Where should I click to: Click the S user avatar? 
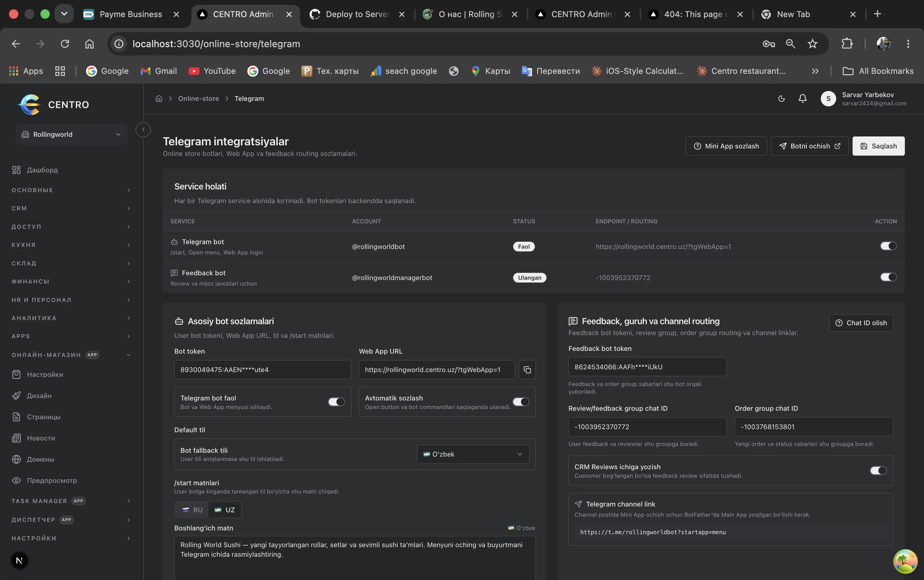tap(828, 98)
